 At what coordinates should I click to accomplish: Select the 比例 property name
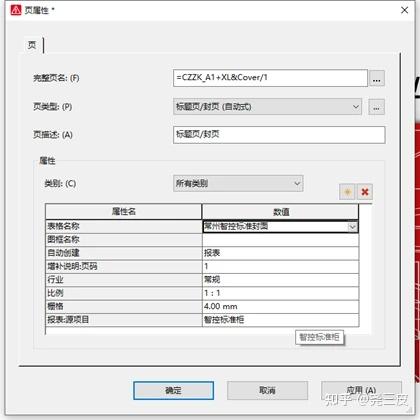point(124,293)
